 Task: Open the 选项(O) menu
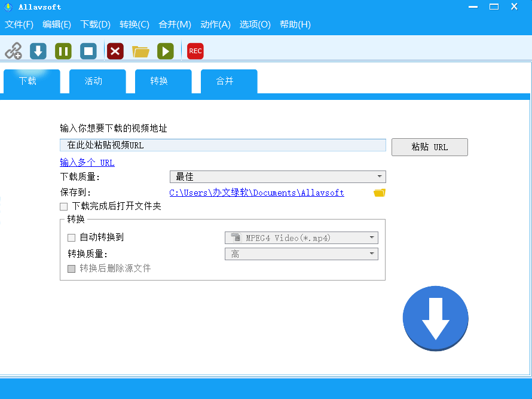click(x=255, y=25)
